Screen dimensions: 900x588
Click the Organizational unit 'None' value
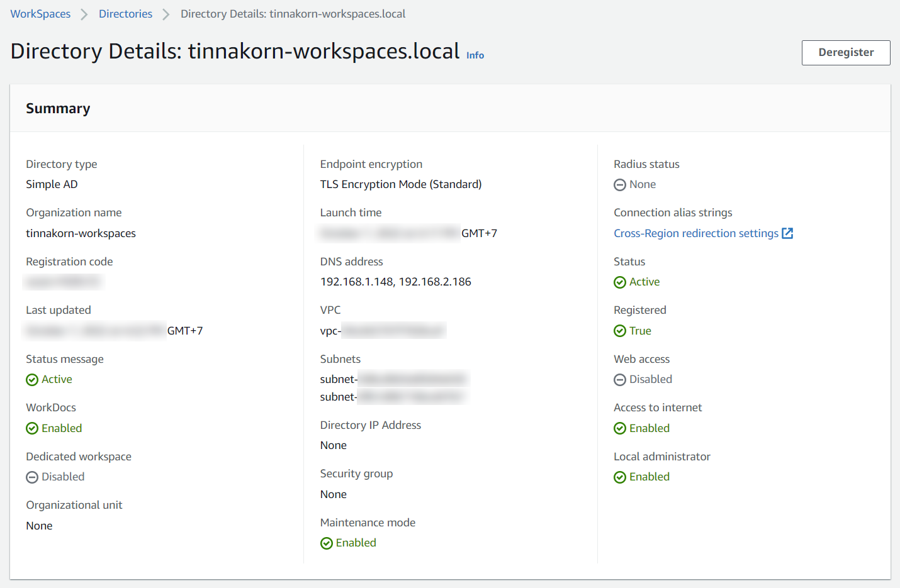pos(39,526)
